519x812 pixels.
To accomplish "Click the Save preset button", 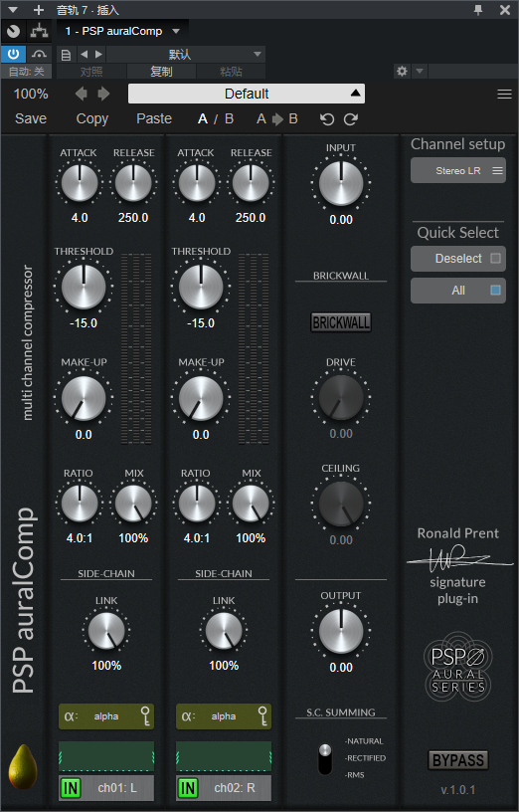I will 31,118.
